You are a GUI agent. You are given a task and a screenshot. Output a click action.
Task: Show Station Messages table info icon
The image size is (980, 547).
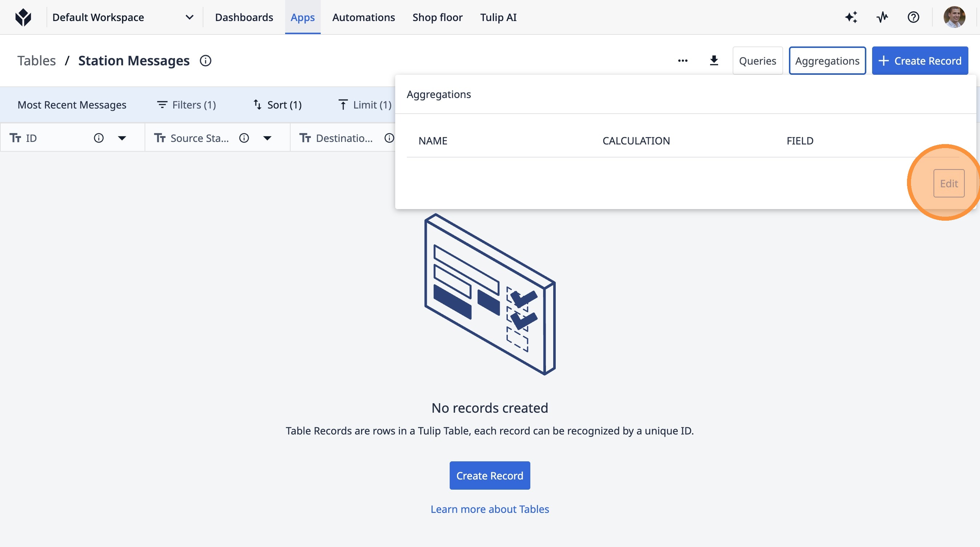point(206,61)
